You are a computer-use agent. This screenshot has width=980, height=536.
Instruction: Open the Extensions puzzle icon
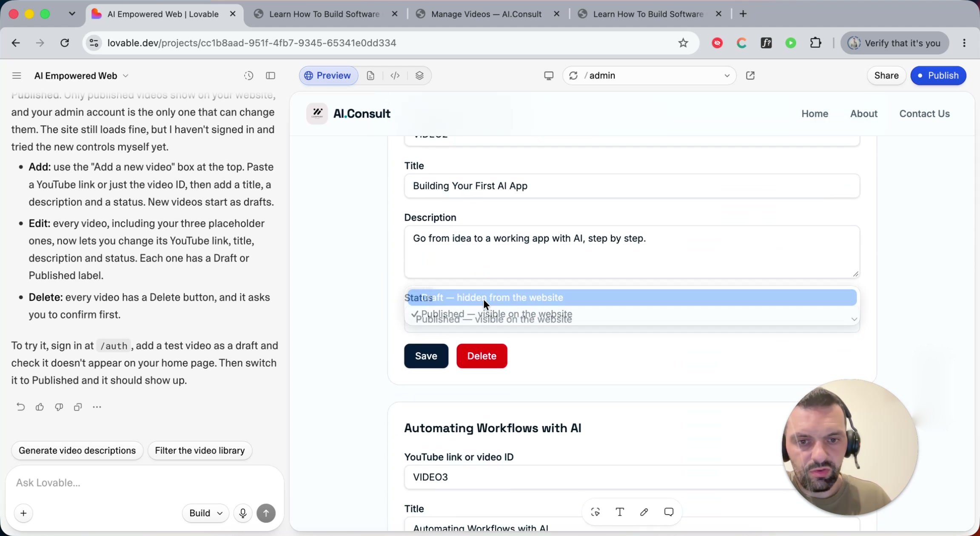coord(815,43)
